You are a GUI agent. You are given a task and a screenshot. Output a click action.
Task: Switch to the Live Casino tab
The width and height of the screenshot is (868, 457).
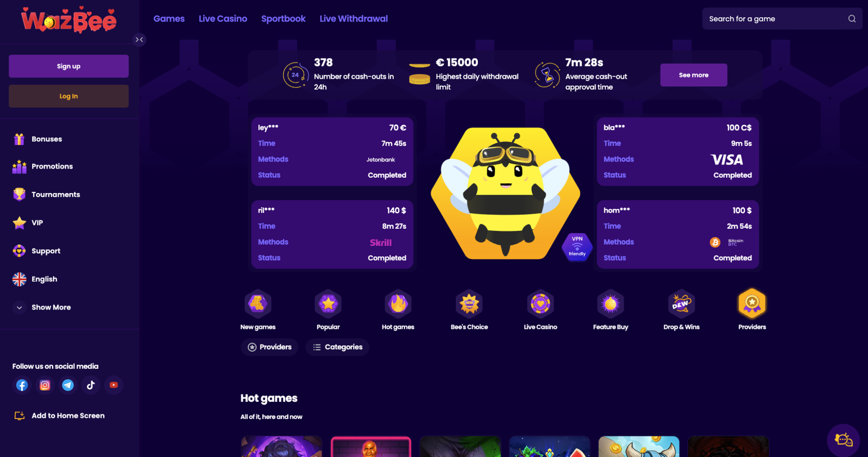click(223, 18)
